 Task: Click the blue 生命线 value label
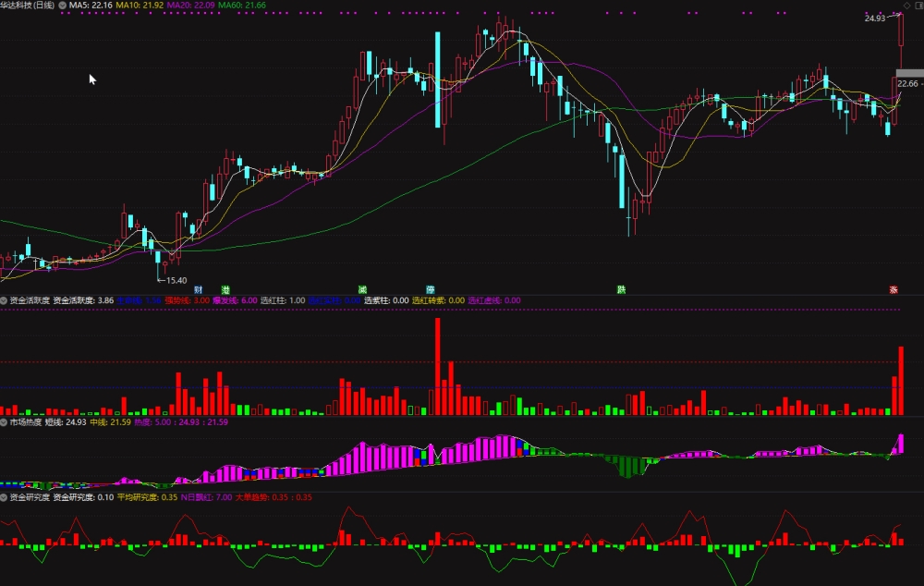tap(139, 300)
